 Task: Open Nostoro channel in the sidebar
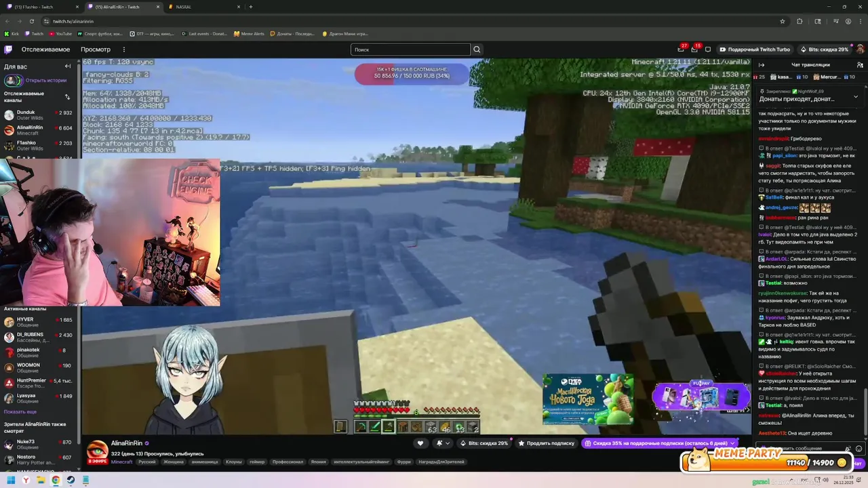(38, 460)
